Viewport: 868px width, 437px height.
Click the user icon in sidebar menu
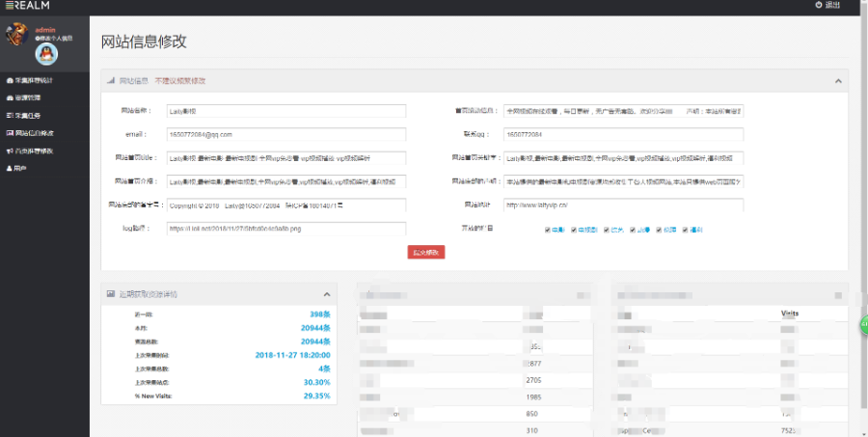point(10,168)
